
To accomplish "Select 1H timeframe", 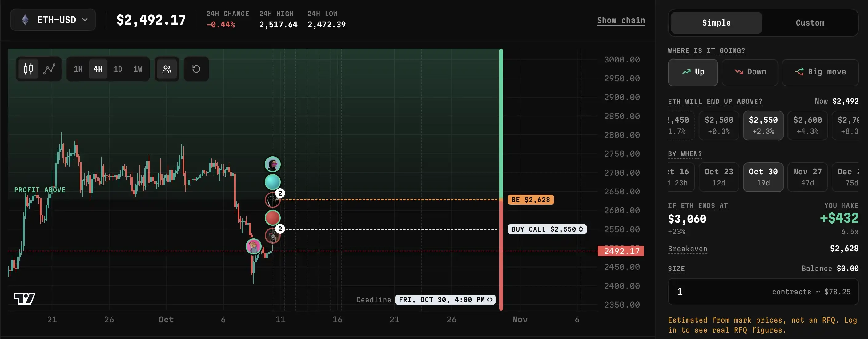I will [78, 69].
